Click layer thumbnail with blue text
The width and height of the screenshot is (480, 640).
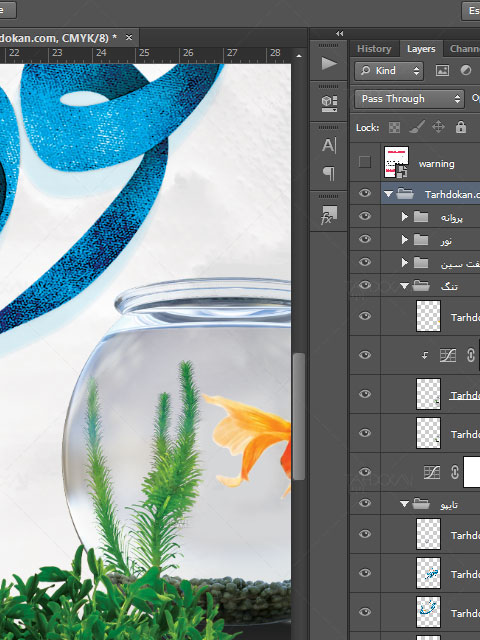click(428, 573)
